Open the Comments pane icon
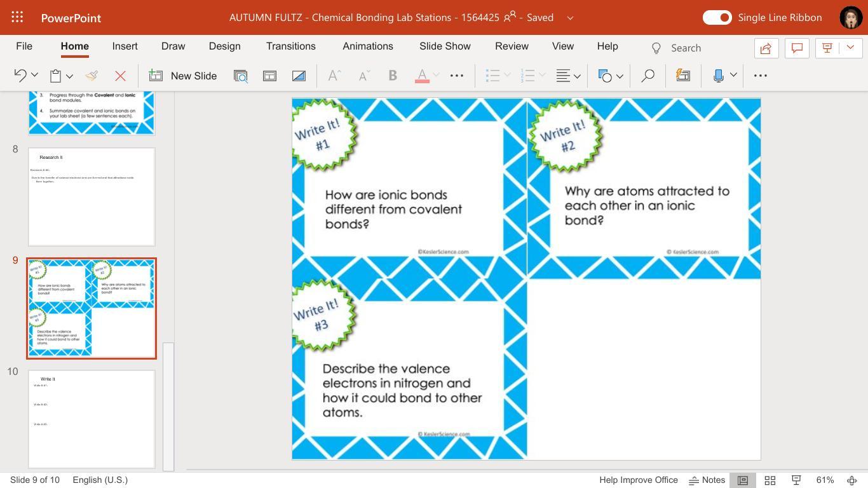This screenshot has width=868, height=488. pos(796,48)
